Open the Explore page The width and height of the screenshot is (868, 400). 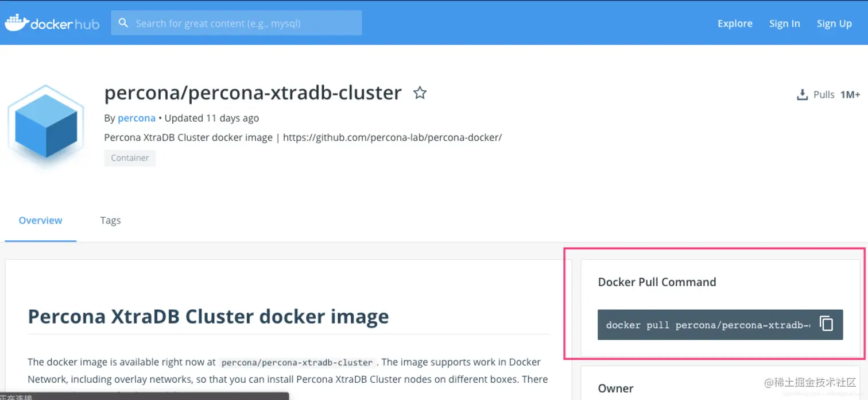pyautogui.click(x=735, y=24)
